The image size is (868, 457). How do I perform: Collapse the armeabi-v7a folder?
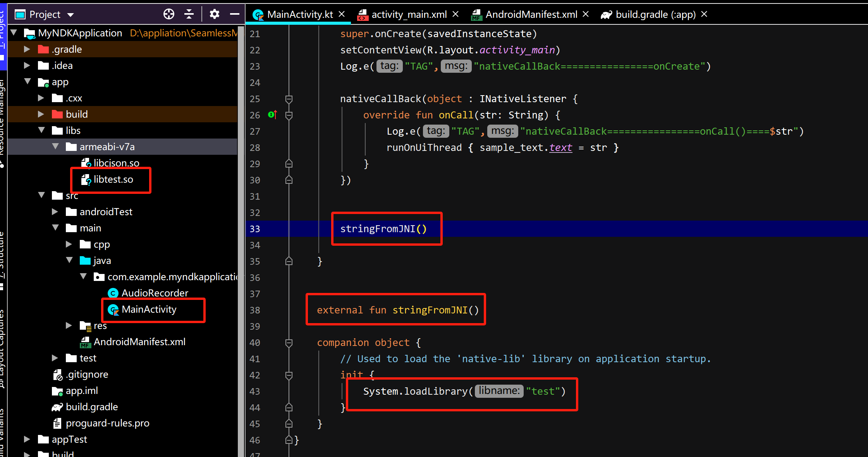point(55,147)
